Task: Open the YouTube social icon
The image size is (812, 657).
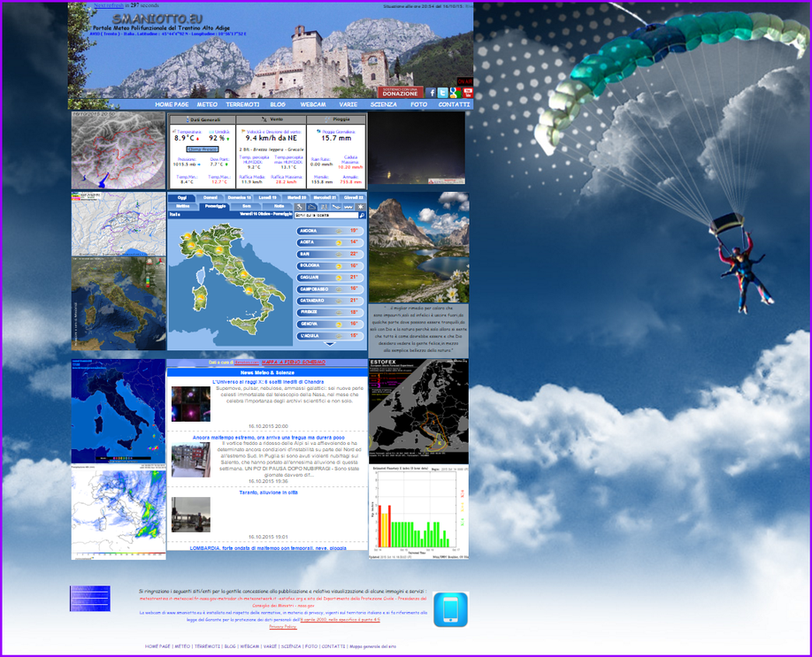Action: pyautogui.click(x=467, y=93)
